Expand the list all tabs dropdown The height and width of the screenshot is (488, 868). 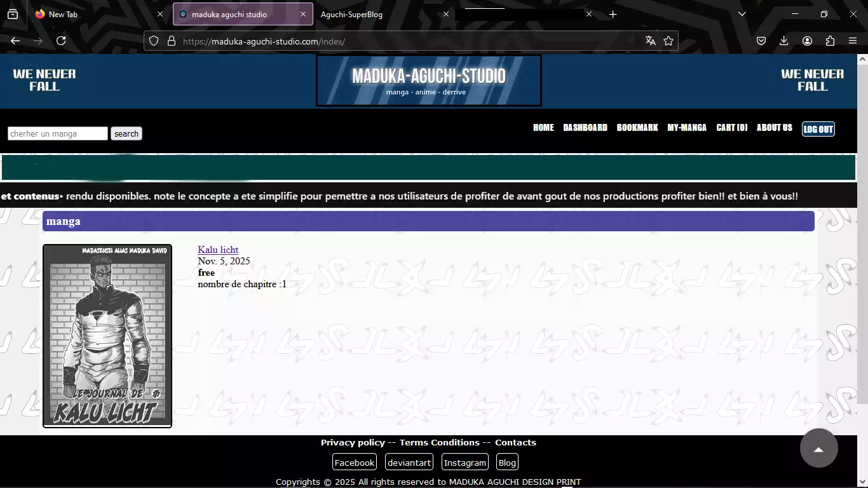pos(742,14)
